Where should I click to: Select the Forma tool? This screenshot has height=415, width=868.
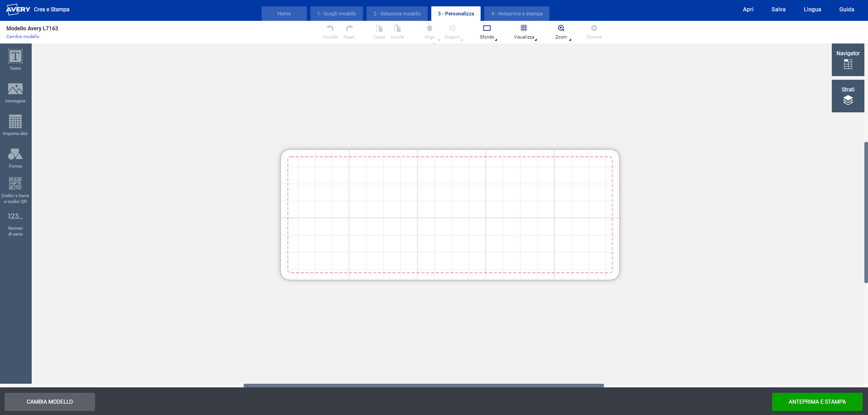(x=15, y=158)
